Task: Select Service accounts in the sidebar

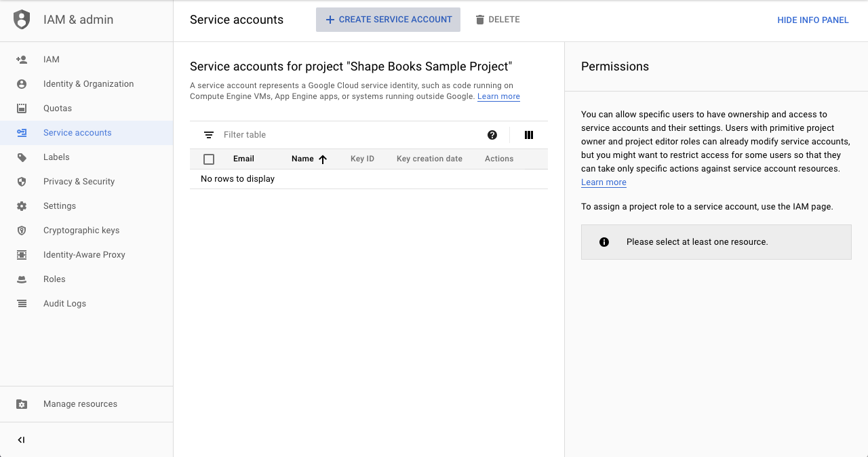Action: click(x=87, y=133)
